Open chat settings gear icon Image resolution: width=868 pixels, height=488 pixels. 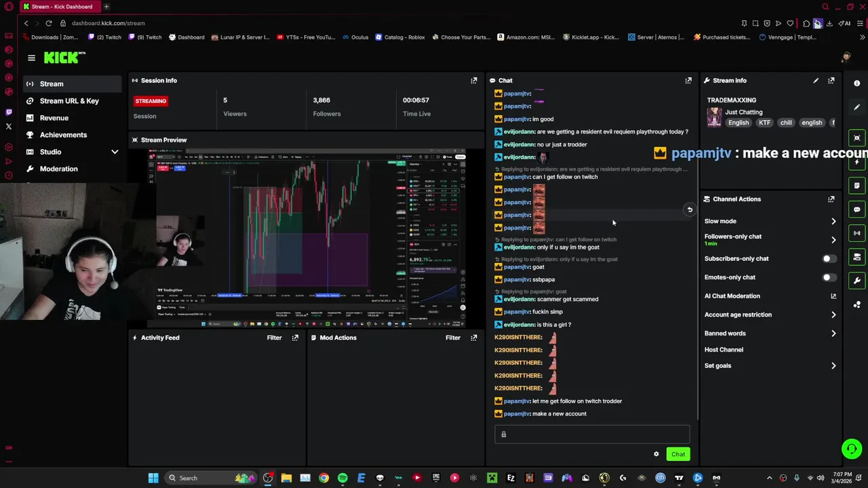656,454
